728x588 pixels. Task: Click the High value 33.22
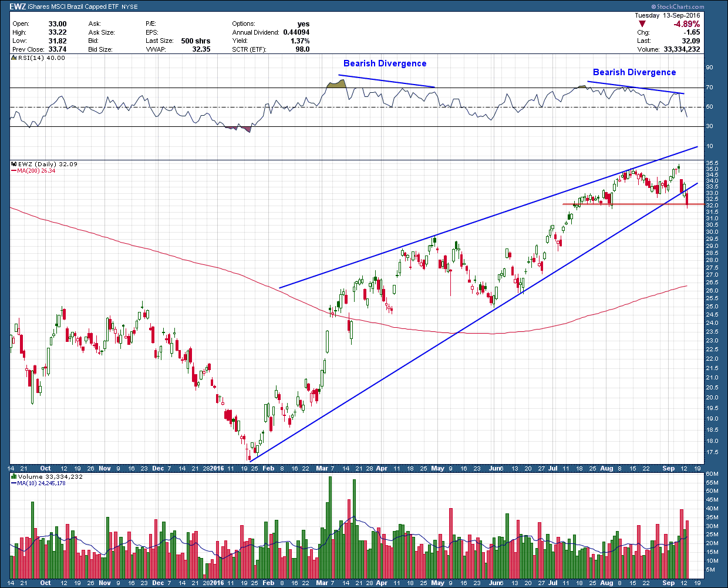57,32
